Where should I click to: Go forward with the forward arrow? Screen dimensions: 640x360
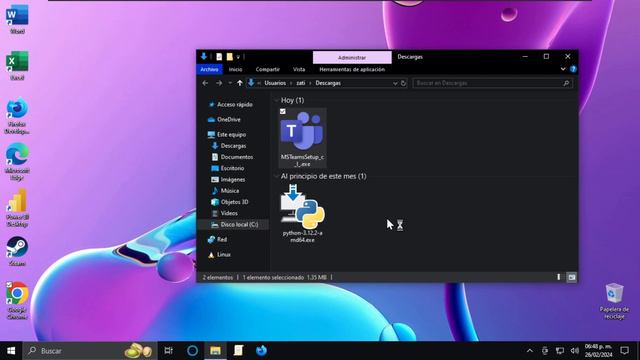[219, 83]
